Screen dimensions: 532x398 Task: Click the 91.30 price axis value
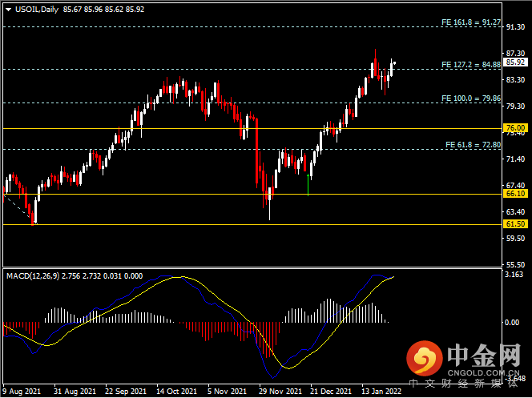point(515,27)
